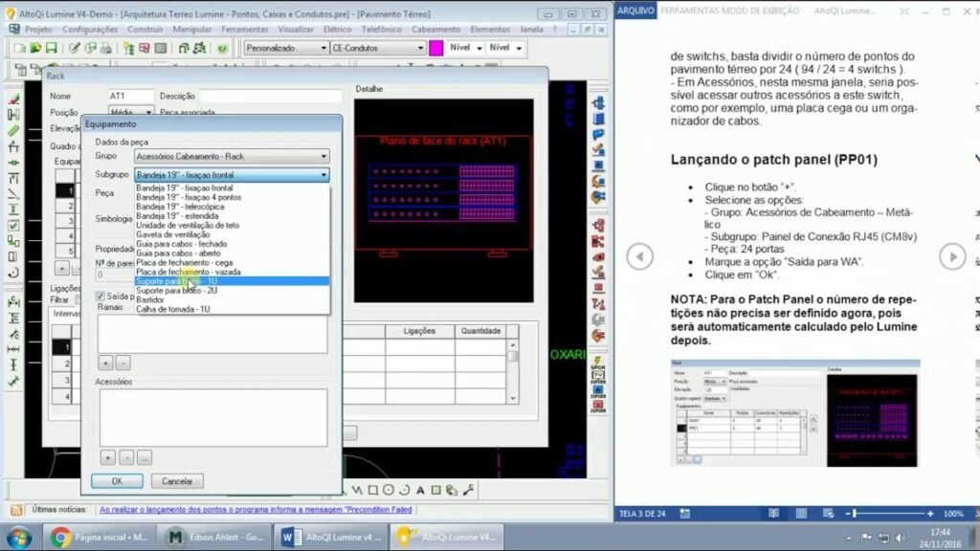The image size is (980, 551).
Task: Go to next slide arrow in Word
Action: [x=952, y=256]
